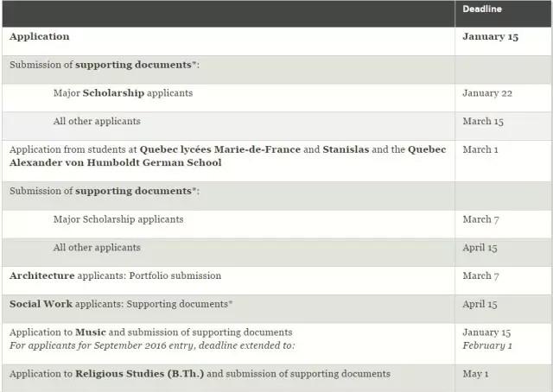Select the April 15 Social Work deadline
This screenshot has height=392, width=553.
[480, 304]
